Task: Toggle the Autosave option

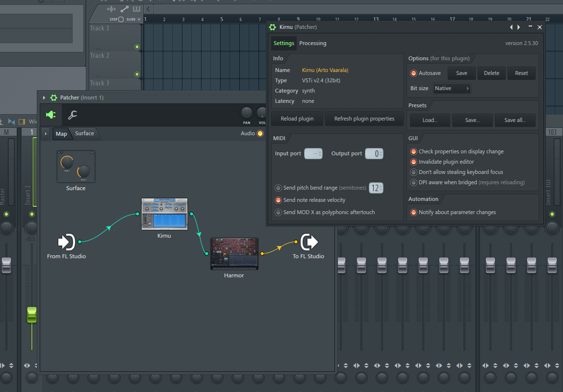Action: 413,73
